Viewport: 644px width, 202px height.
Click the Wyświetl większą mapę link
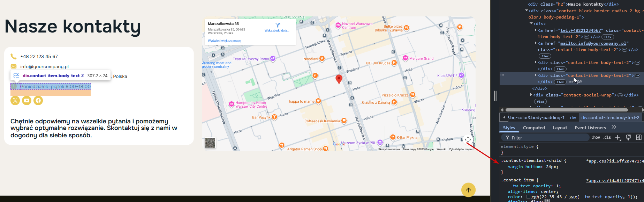(225, 41)
